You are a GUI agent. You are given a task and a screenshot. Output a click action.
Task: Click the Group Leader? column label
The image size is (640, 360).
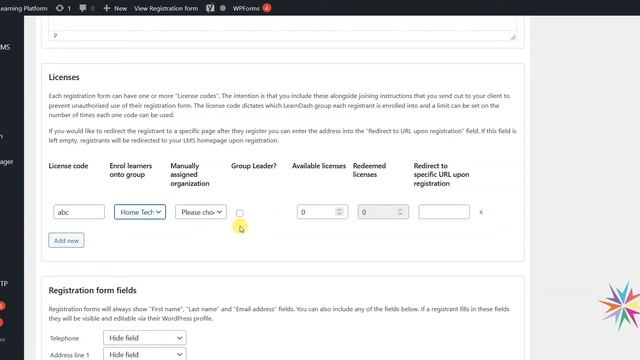click(253, 166)
